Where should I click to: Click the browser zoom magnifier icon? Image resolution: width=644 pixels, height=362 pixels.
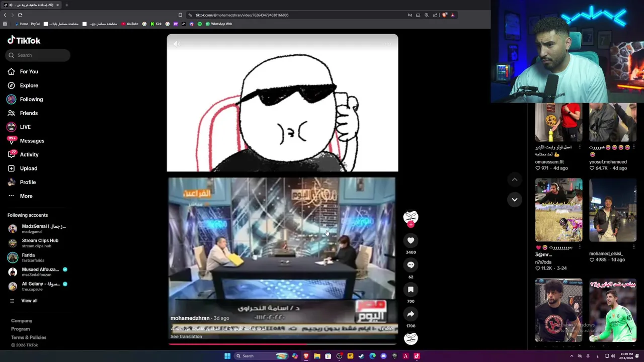pyautogui.click(x=427, y=15)
